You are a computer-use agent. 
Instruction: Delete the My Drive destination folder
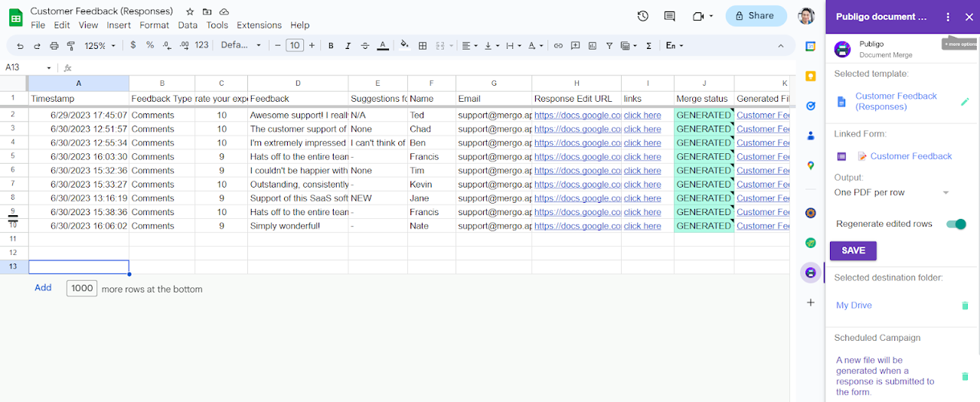pyautogui.click(x=965, y=306)
